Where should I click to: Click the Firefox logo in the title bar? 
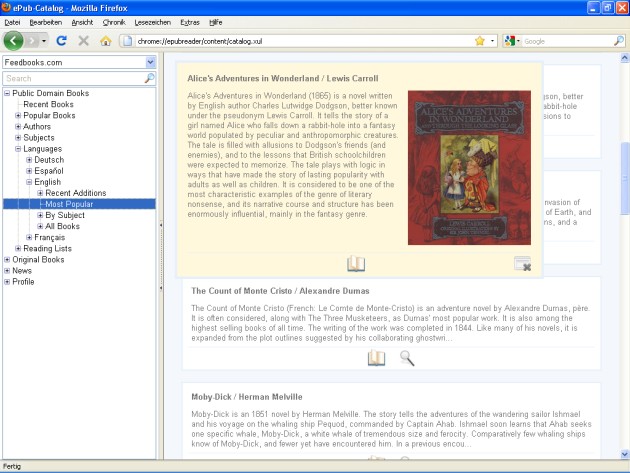(6, 8)
